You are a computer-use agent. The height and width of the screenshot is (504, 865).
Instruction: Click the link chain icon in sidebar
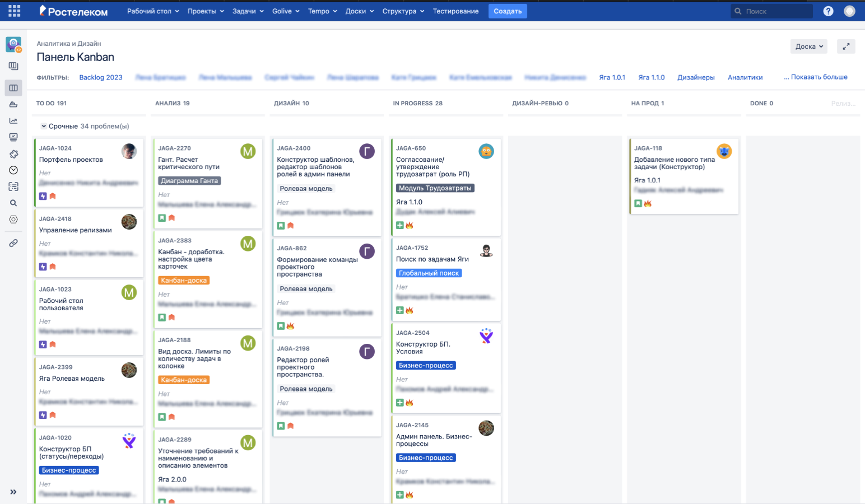(x=13, y=243)
